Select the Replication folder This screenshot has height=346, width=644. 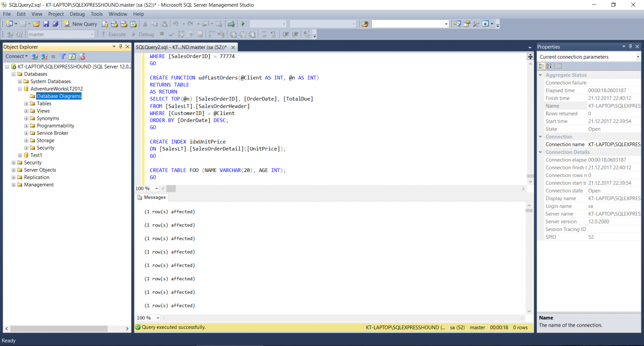click(37, 178)
